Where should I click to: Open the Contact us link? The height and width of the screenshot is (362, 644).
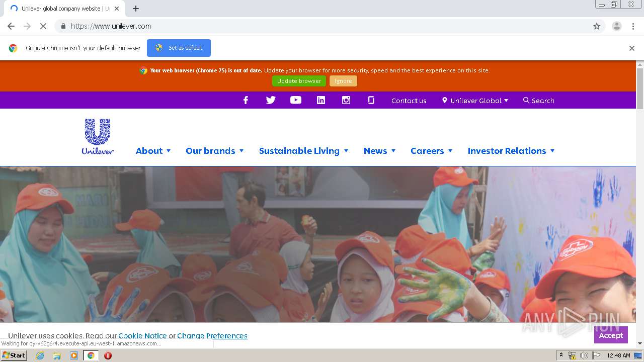pos(409,101)
